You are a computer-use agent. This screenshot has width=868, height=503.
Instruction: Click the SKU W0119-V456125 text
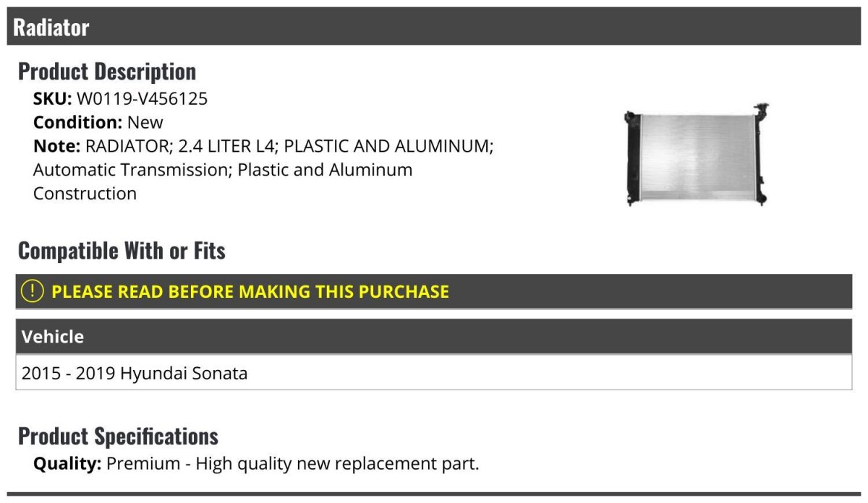(x=120, y=99)
